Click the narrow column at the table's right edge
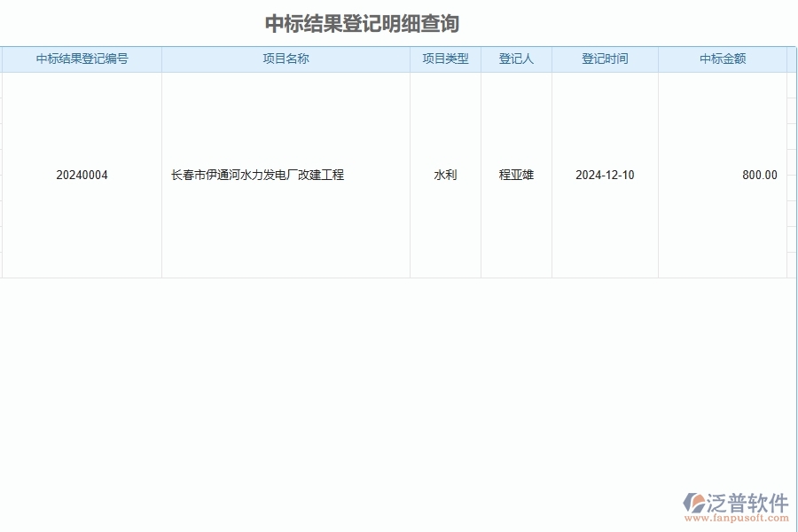This screenshot has height=532, width=798. click(790, 175)
